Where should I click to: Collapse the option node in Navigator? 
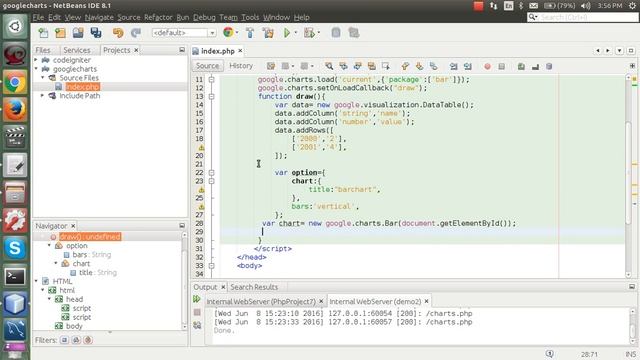tap(49, 246)
